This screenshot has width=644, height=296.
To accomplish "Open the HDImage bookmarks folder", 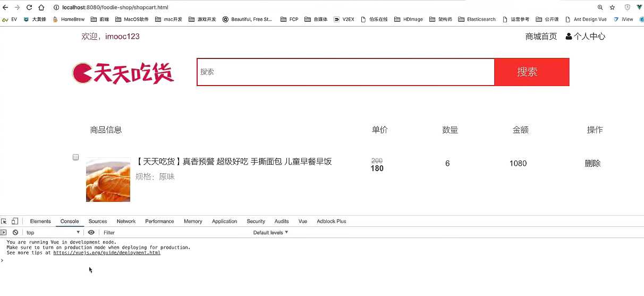I will coord(409,19).
